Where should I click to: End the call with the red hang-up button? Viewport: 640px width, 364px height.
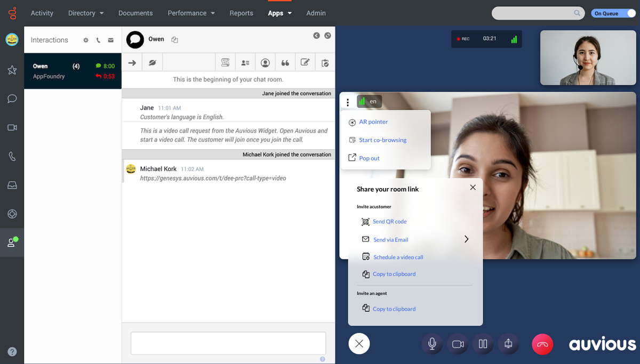542,344
